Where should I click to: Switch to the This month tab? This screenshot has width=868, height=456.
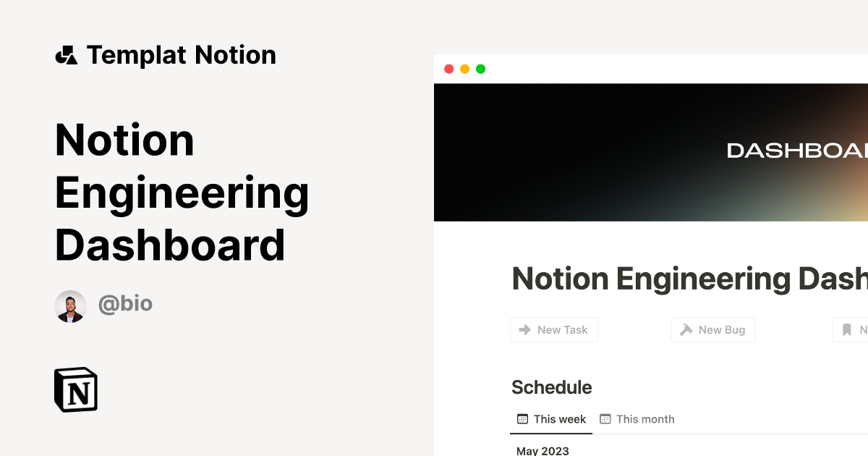(645, 418)
